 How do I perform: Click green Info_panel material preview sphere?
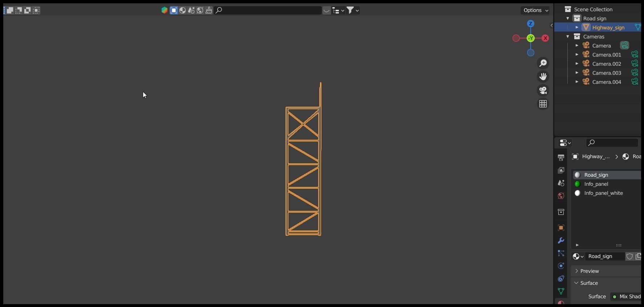(578, 184)
